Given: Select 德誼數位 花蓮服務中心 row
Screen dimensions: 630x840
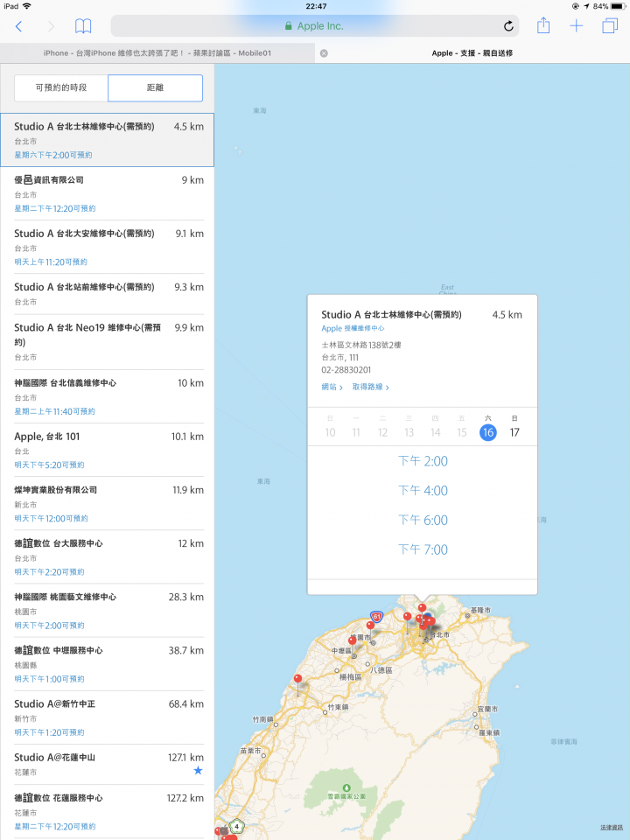Looking at the screenshot, I should [x=107, y=812].
